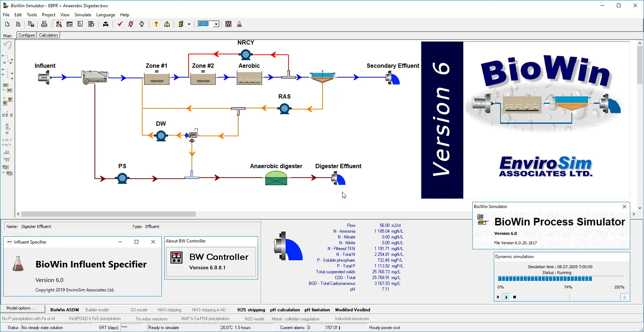Switch to the Main tab

(x=8, y=36)
